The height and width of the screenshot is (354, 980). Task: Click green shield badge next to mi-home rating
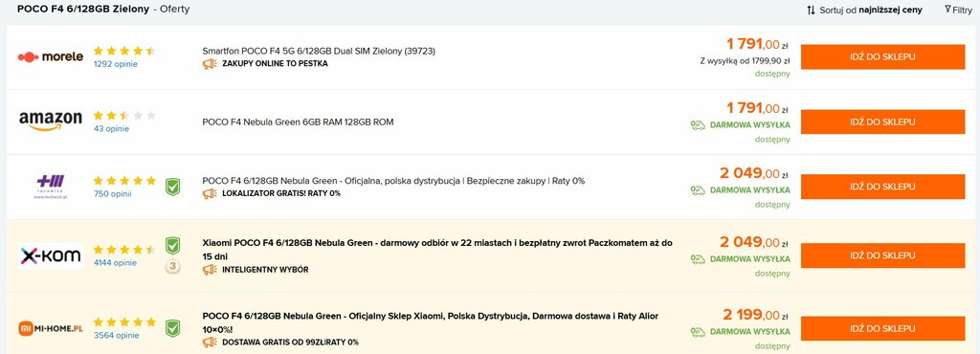click(x=172, y=328)
